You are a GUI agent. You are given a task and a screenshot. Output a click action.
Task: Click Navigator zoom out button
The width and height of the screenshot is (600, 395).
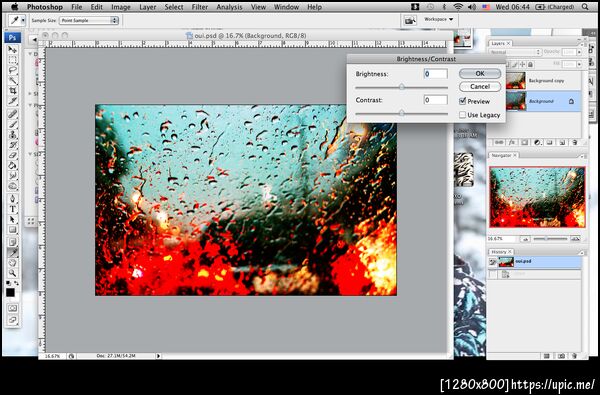[525, 239]
